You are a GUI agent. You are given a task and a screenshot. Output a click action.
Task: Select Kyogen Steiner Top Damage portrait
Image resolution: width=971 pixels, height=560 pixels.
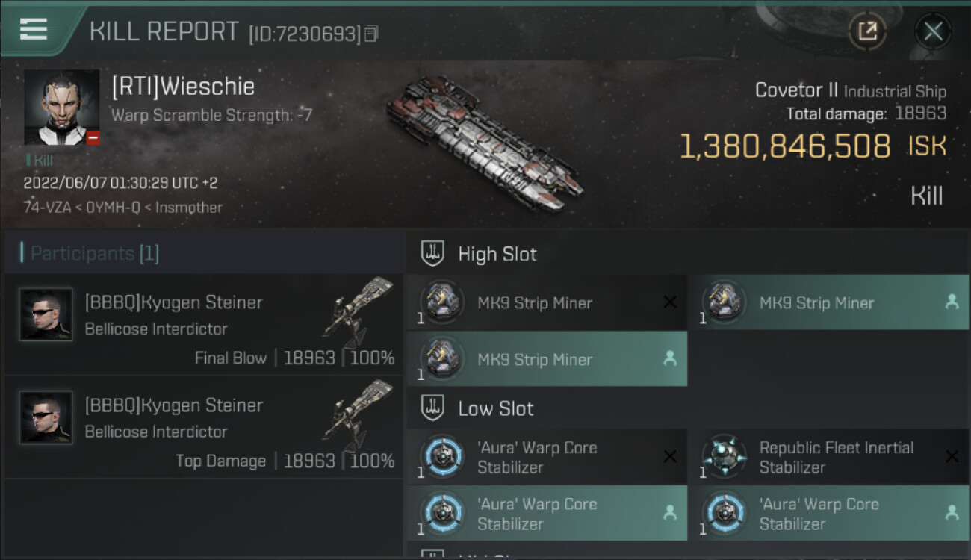tap(46, 417)
